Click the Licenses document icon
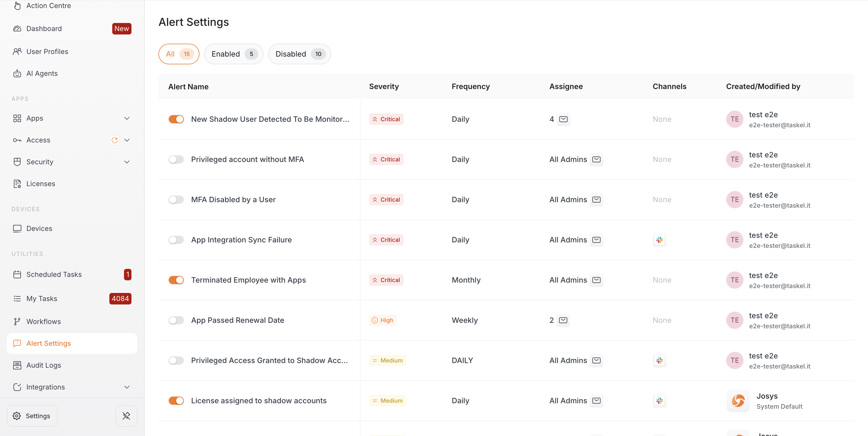868x436 pixels. (17, 184)
